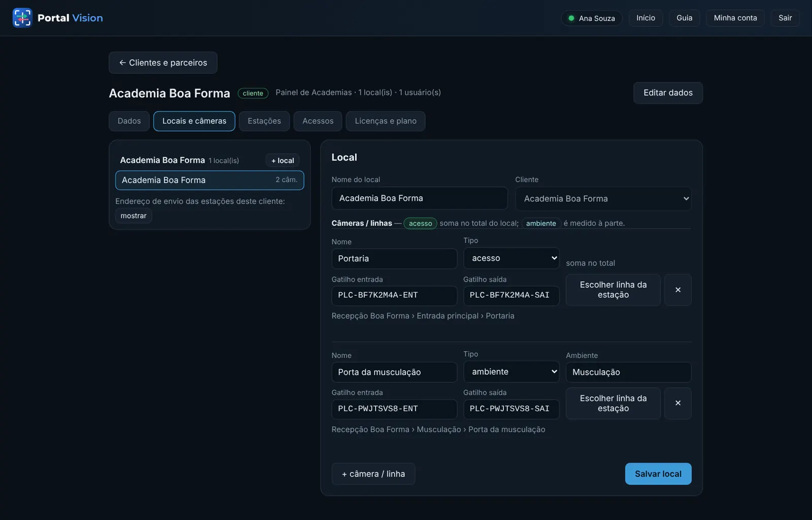Edit the PLC-BF7K2M4A-ENT entry trigger field
Screen dimensions: 812x520
[394, 295]
